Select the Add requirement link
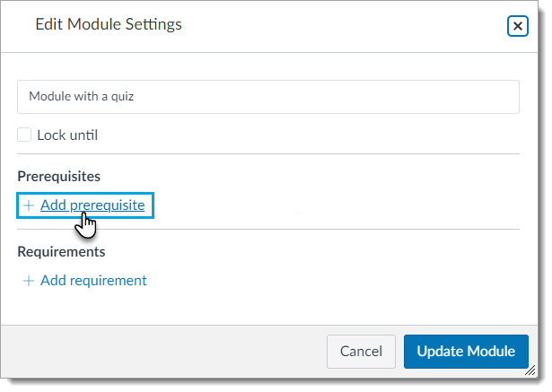Screen dimensions: 552x392 (93, 281)
